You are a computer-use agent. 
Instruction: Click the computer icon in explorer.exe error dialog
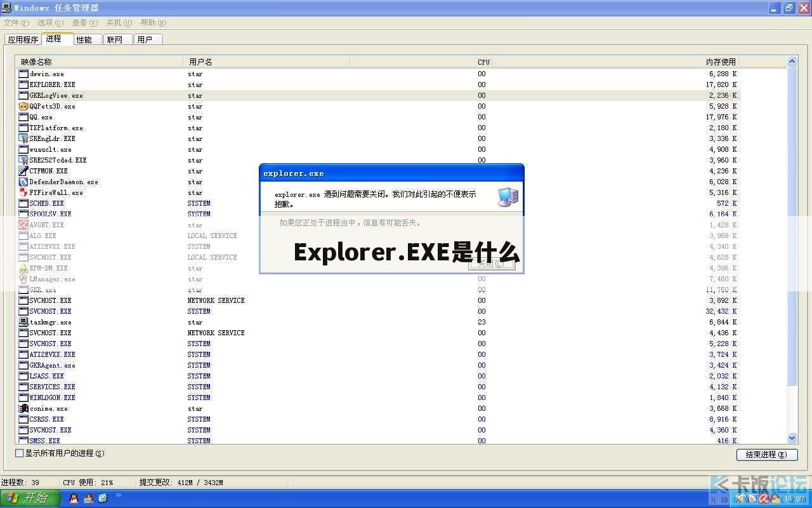pos(507,197)
